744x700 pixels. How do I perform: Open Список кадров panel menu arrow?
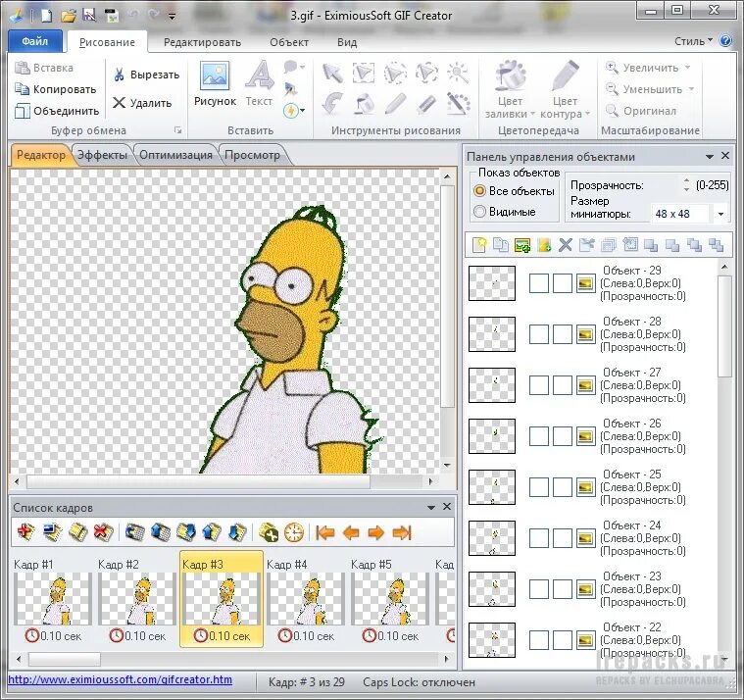point(431,507)
